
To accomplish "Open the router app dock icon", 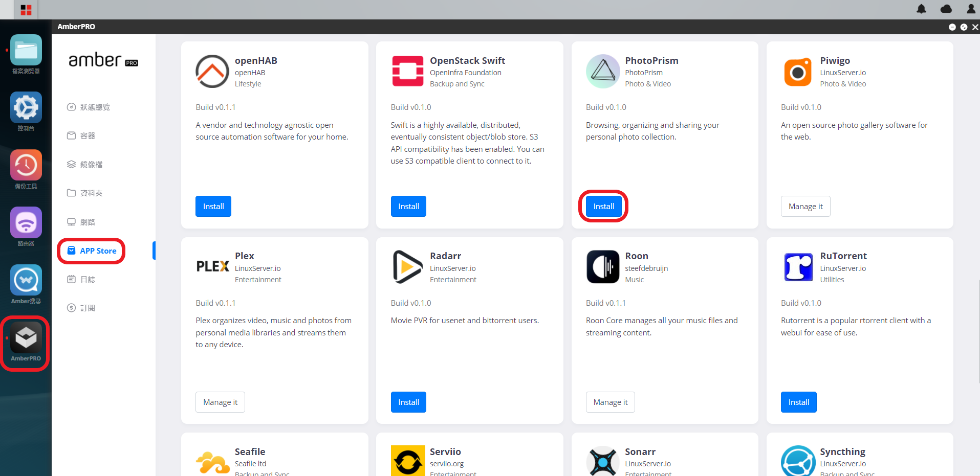I will 26,222.
